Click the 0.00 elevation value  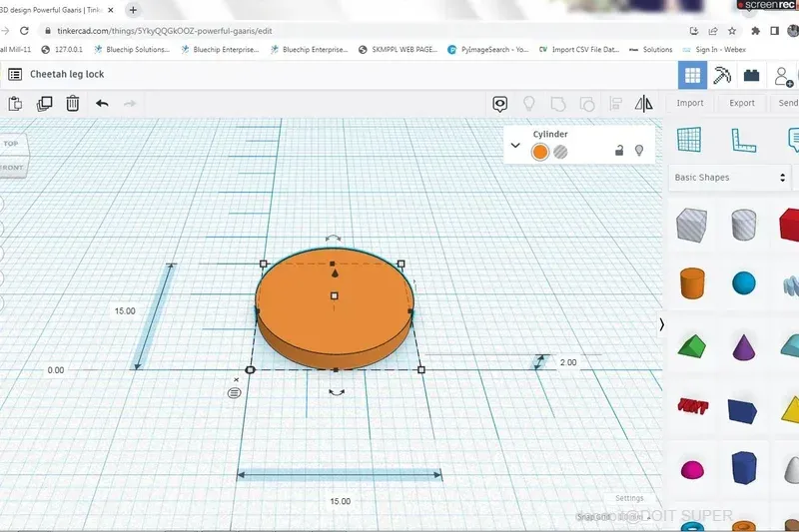point(56,370)
